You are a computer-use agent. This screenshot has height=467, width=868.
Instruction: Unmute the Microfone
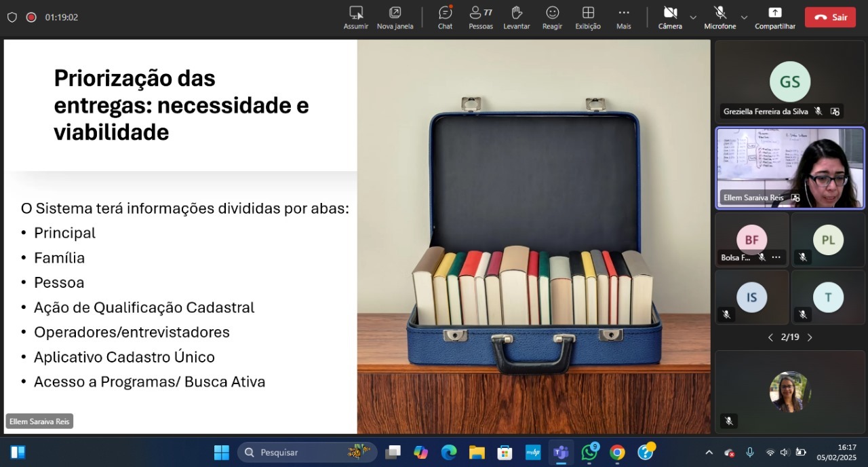[719, 18]
